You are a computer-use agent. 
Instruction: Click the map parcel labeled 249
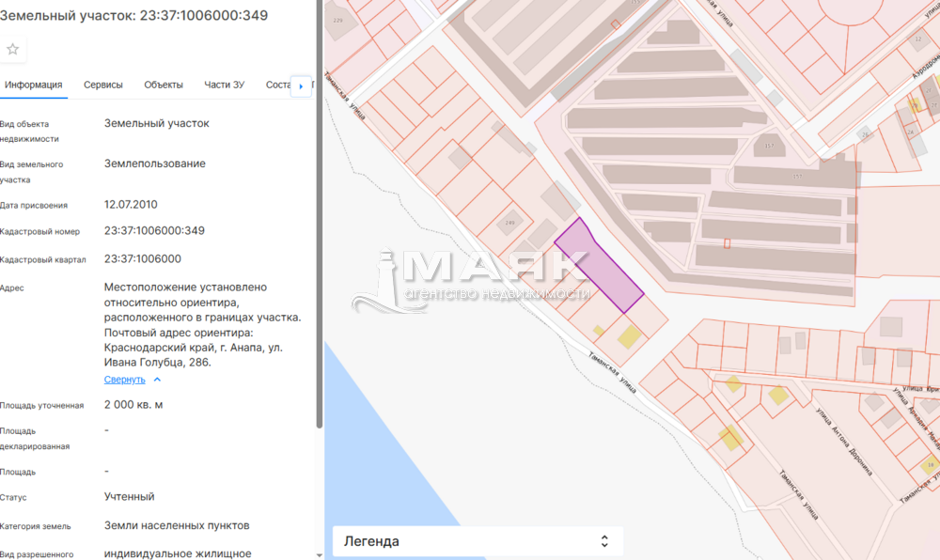[x=510, y=223]
